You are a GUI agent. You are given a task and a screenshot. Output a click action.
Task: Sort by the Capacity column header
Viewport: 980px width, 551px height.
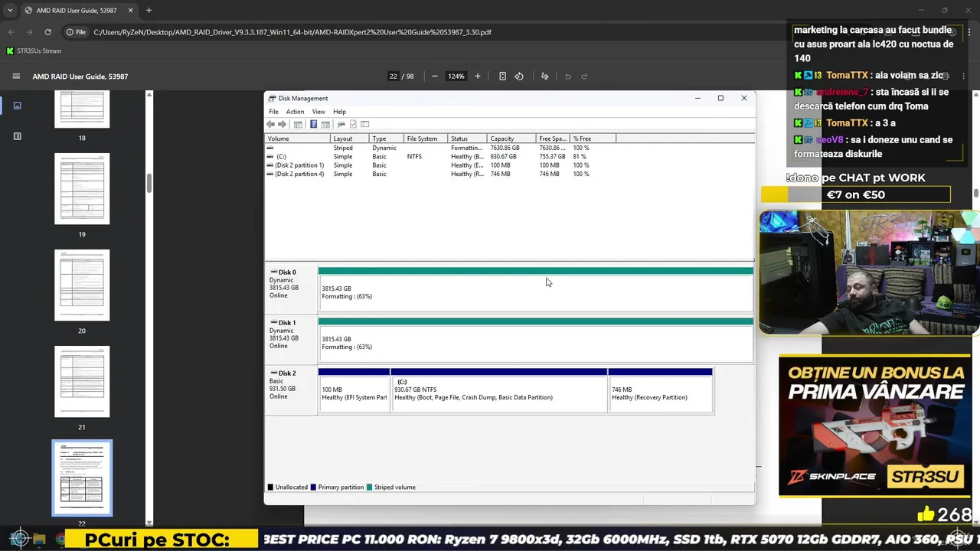[x=511, y=139]
